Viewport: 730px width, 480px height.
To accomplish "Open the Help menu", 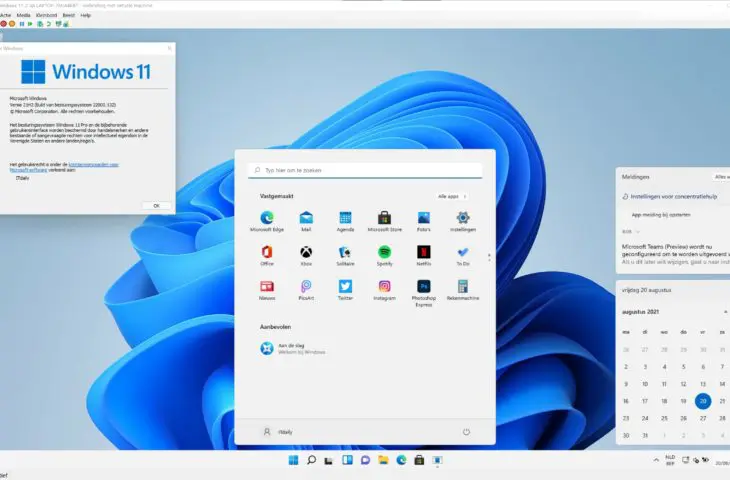I will [85, 15].
